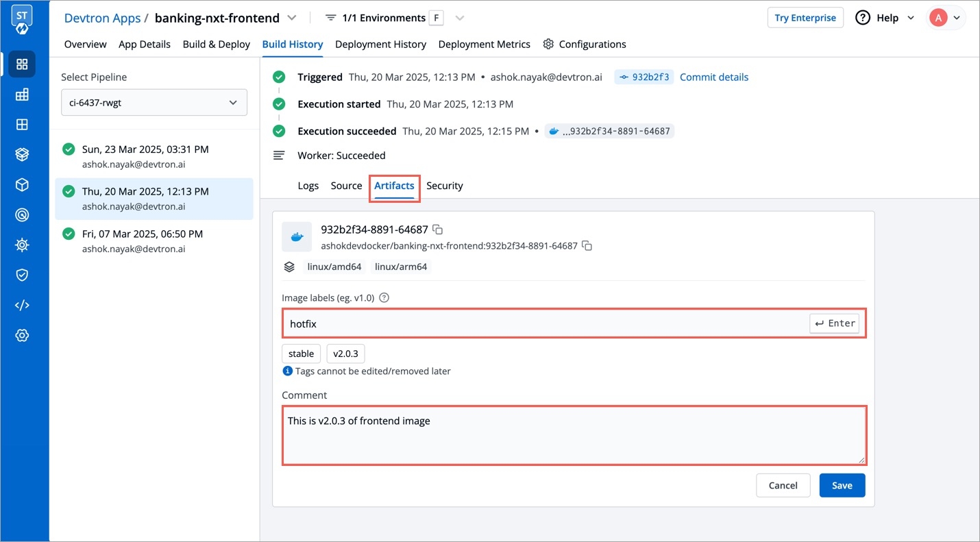Open bottom settings gear in sidebar

[22, 335]
